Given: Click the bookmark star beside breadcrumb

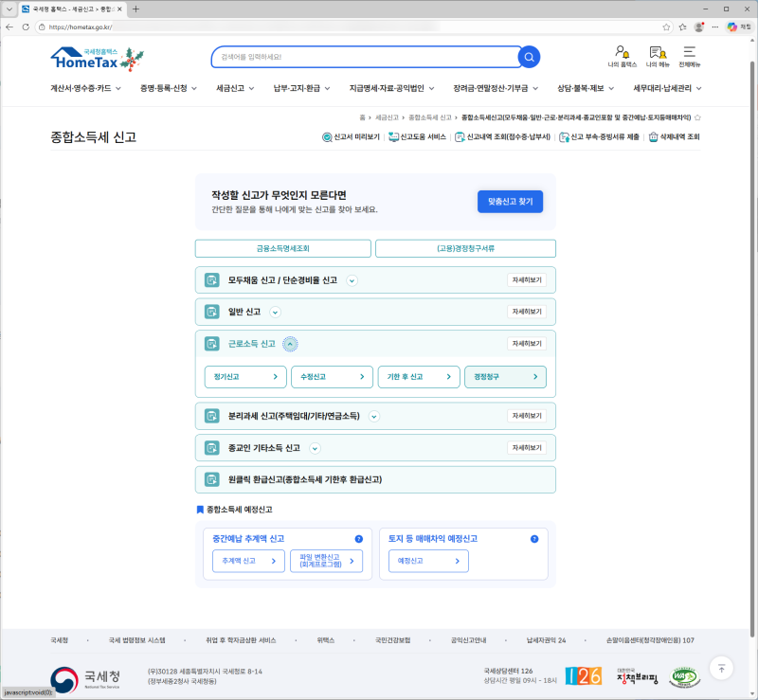Looking at the screenshot, I should point(697,117).
